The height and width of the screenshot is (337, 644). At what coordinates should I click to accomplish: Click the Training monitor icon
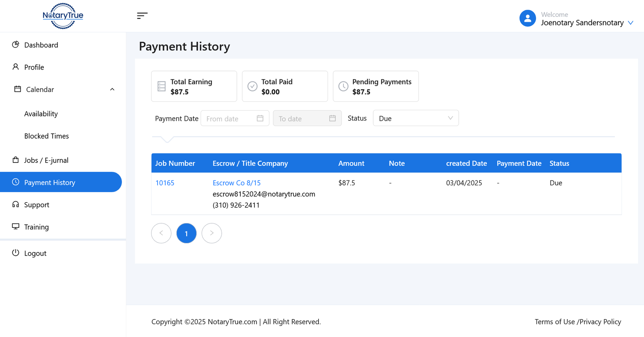[x=15, y=227]
